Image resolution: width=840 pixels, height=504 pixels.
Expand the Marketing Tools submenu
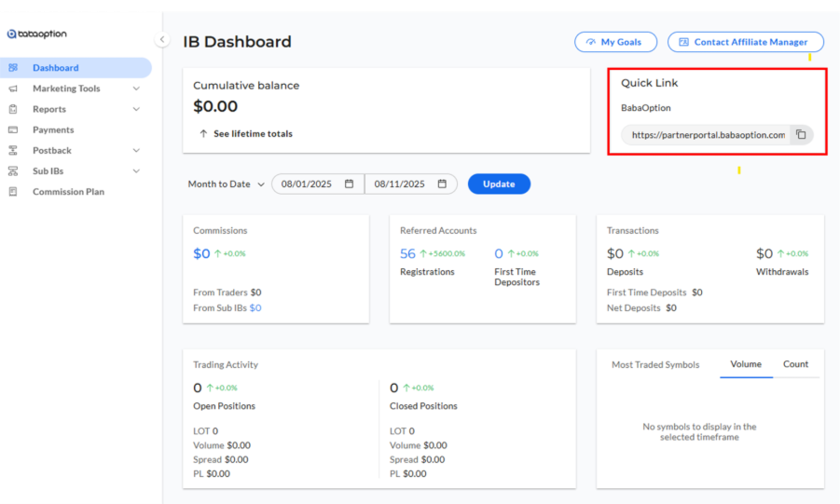pos(136,89)
